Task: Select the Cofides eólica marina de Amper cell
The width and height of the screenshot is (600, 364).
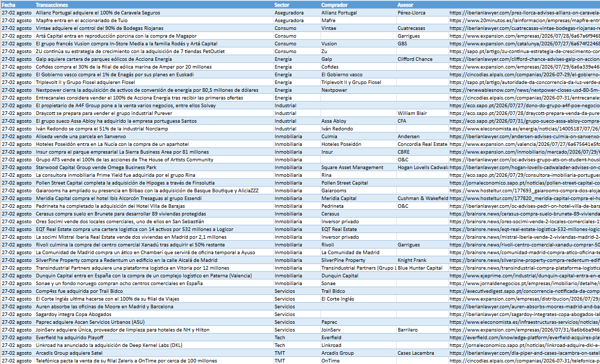Action: click(x=154, y=67)
